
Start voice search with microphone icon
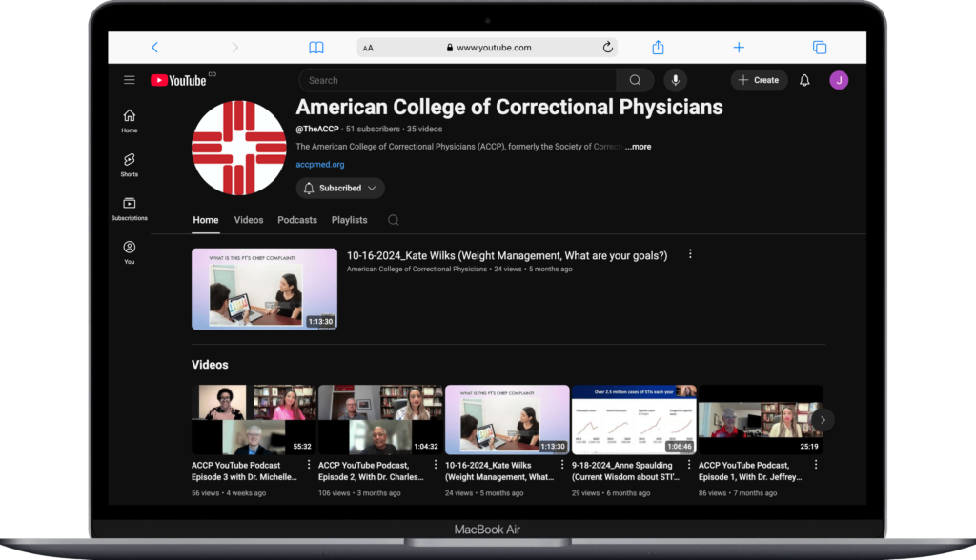tap(676, 80)
